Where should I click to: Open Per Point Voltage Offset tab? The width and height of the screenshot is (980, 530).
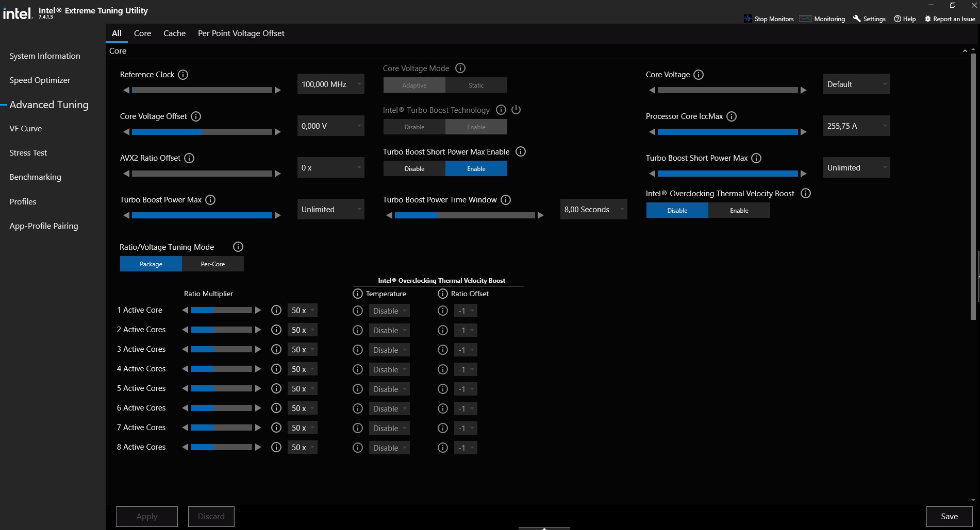pos(241,33)
